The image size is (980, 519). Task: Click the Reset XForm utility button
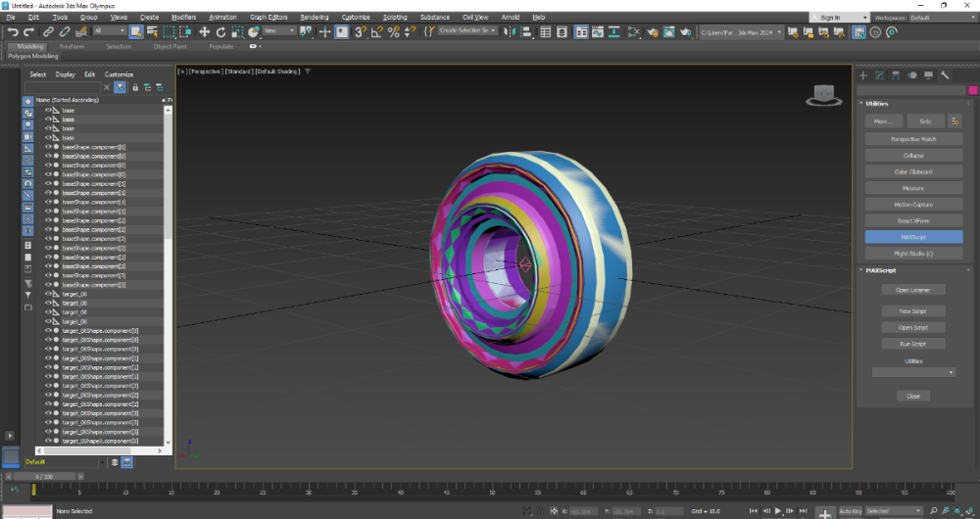[912, 220]
